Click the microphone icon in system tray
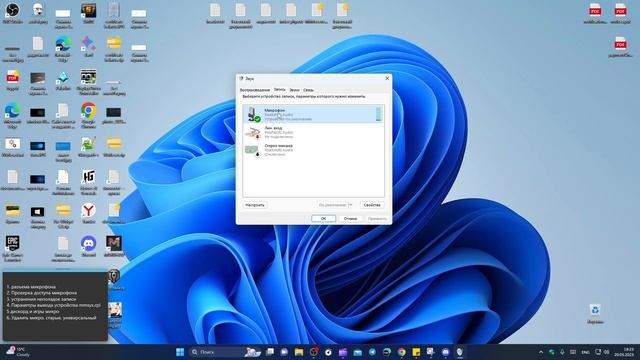 (x=562, y=352)
